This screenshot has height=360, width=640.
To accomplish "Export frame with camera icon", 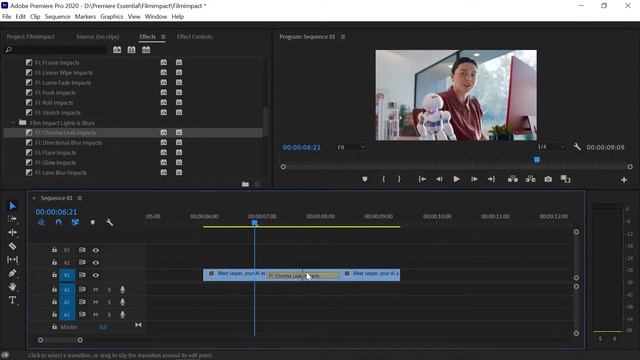I will pos(548,179).
